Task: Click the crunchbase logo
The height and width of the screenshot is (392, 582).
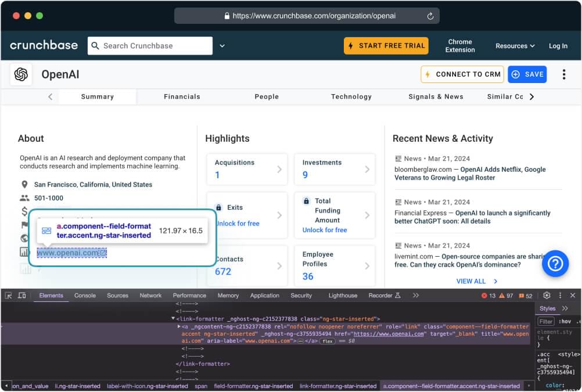Action: click(44, 45)
